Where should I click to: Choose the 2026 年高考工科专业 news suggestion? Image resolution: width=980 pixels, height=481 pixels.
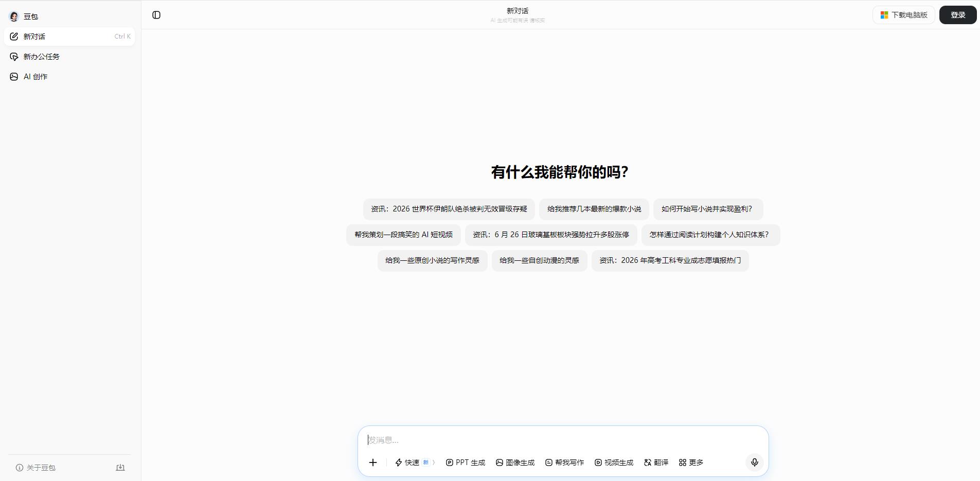670,260
